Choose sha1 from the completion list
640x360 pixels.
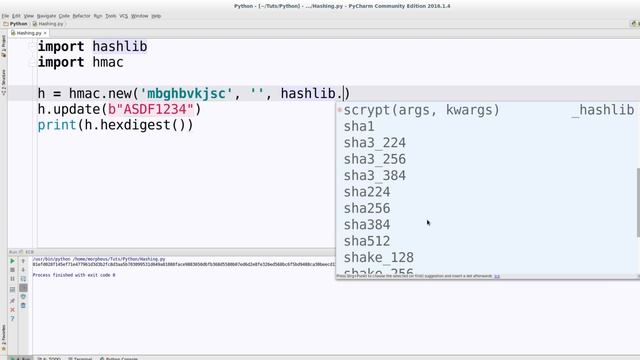click(x=486, y=127)
